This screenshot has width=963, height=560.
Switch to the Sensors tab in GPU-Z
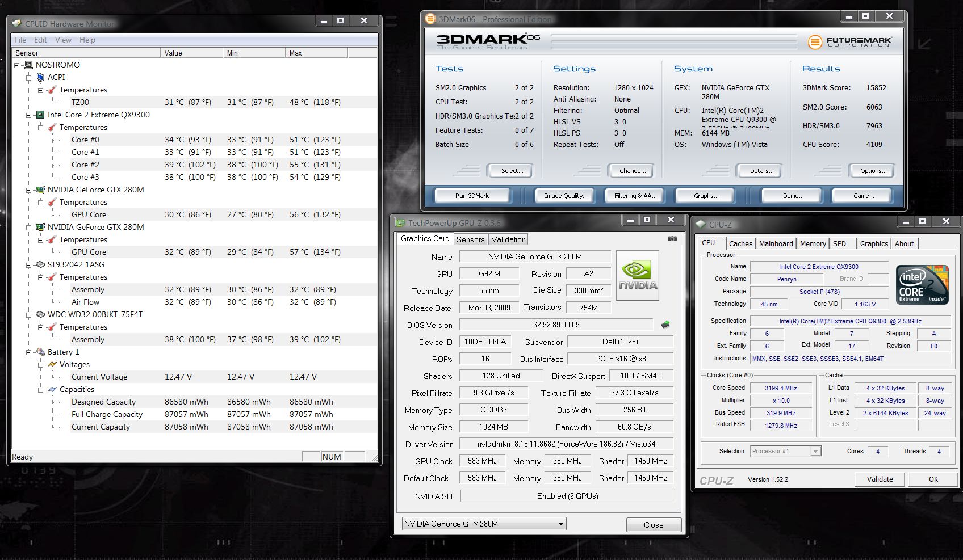[x=471, y=239]
